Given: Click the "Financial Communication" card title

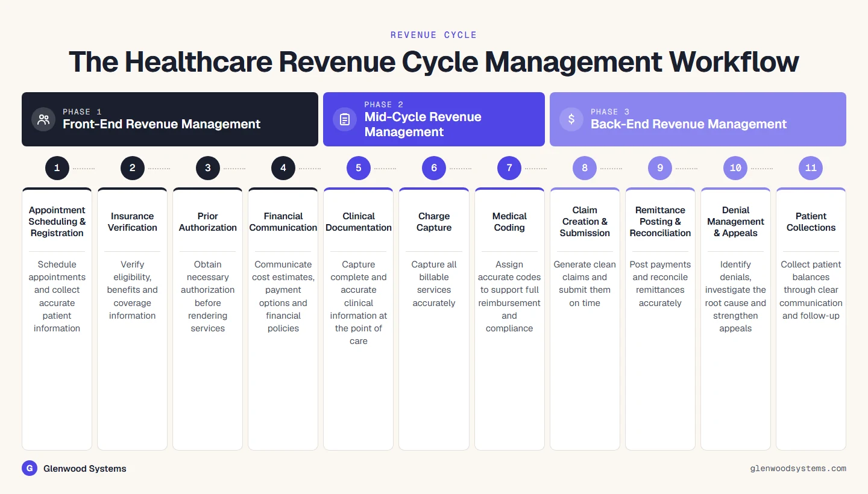Looking at the screenshot, I should [283, 222].
